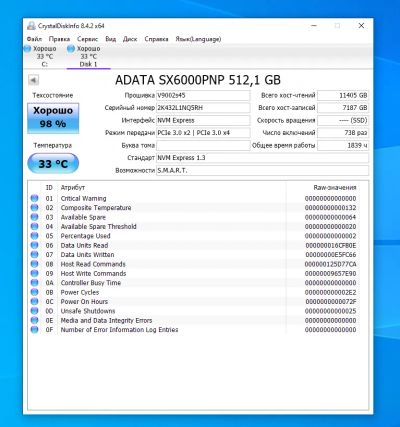Viewport: 400px width, 427px height.
Task: Open the Справка menu
Action: coord(156,39)
